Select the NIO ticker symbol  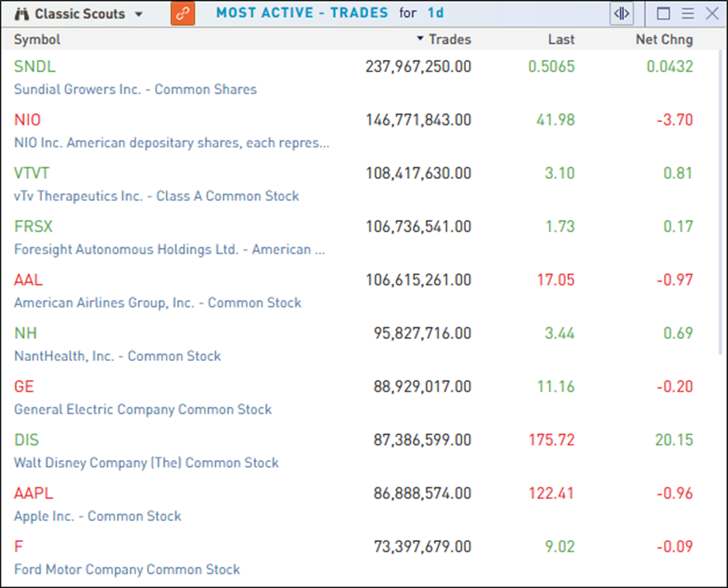[x=27, y=120]
